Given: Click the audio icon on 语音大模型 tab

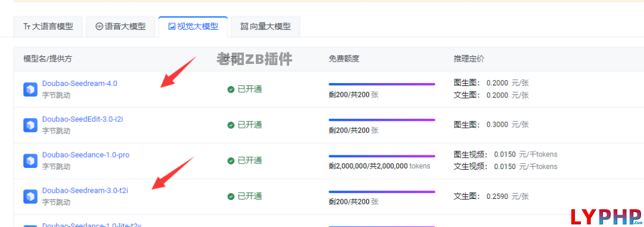Looking at the screenshot, I should pyautogui.click(x=99, y=27).
